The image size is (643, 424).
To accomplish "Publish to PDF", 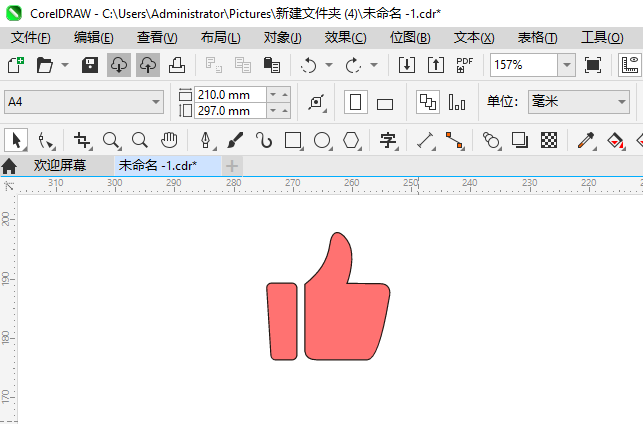I will point(465,65).
